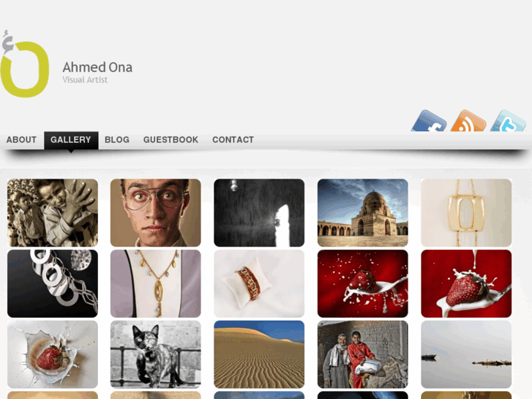Screen dimensions: 532x399
Task: Open the Twitter bird icon
Action: coord(508,121)
